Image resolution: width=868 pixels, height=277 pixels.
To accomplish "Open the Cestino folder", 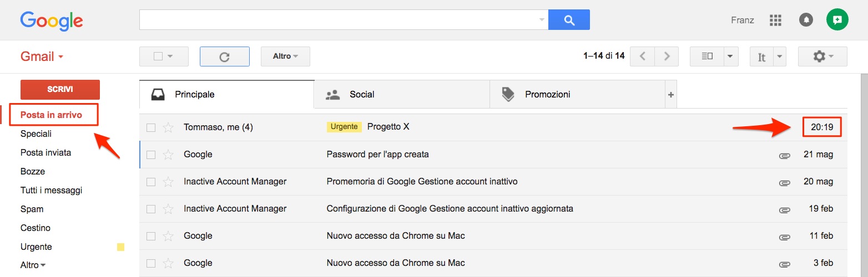I will (36, 228).
